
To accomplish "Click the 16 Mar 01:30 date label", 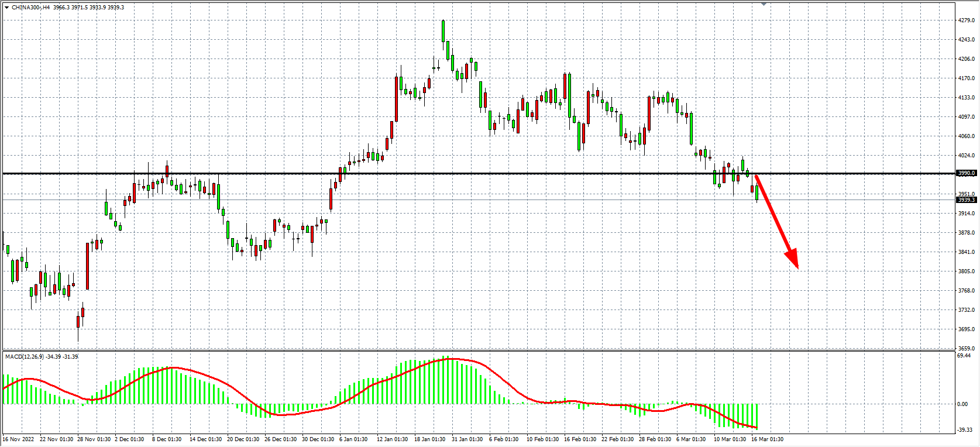I will point(767,439).
